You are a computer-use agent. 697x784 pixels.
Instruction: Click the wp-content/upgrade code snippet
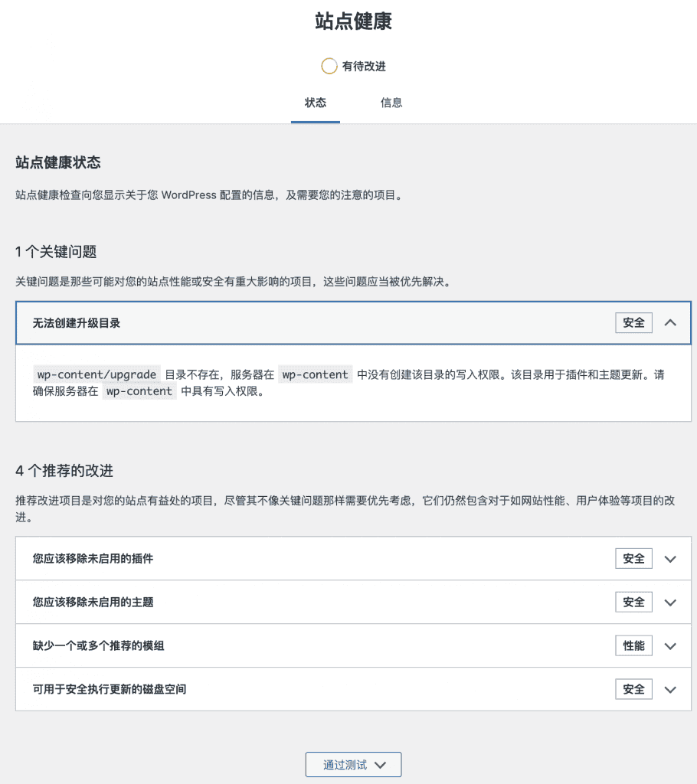click(x=97, y=374)
